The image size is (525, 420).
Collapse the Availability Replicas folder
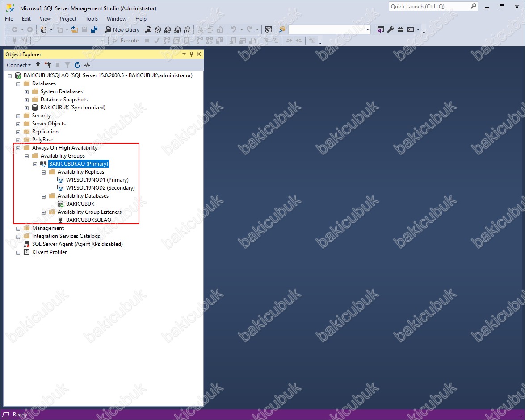[43, 172]
